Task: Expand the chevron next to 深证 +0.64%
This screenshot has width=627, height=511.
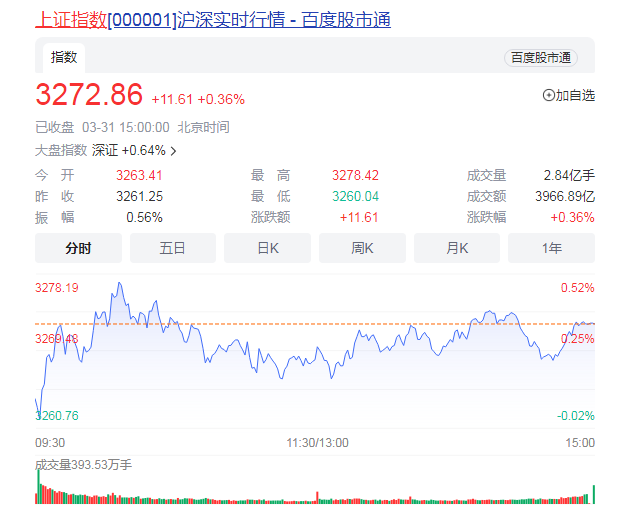Action: pos(174,151)
